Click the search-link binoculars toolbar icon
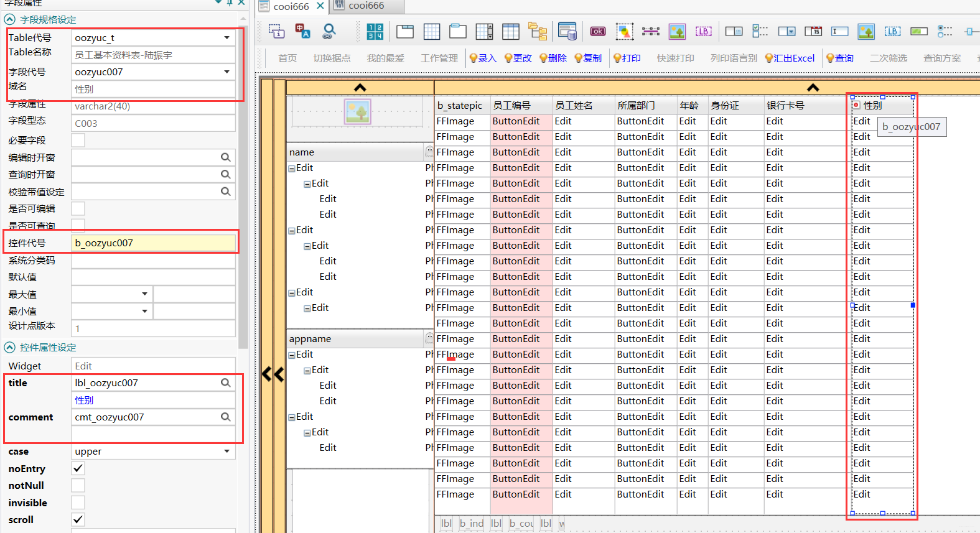The image size is (980, 533). (329, 30)
